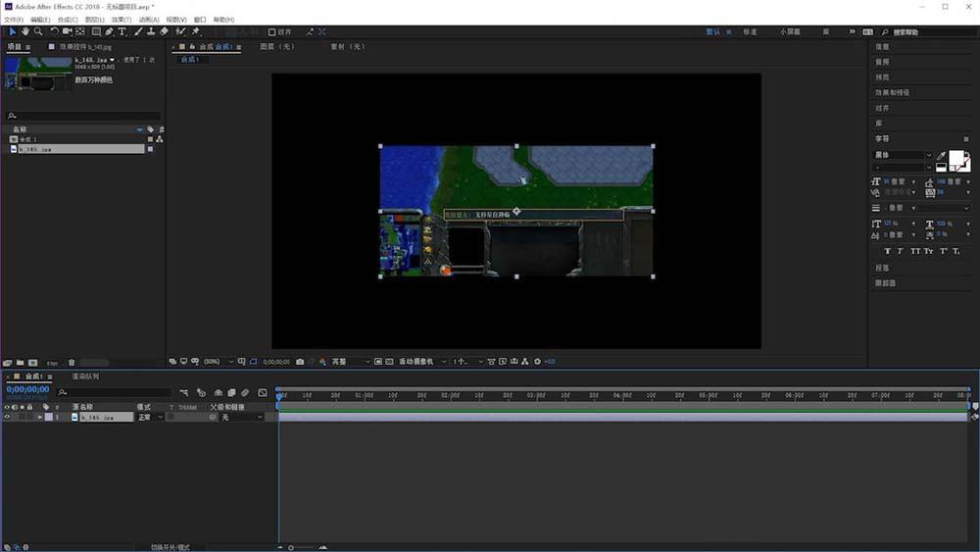
Task: Choose the Pen tool in the toolbar
Action: pos(110,31)
